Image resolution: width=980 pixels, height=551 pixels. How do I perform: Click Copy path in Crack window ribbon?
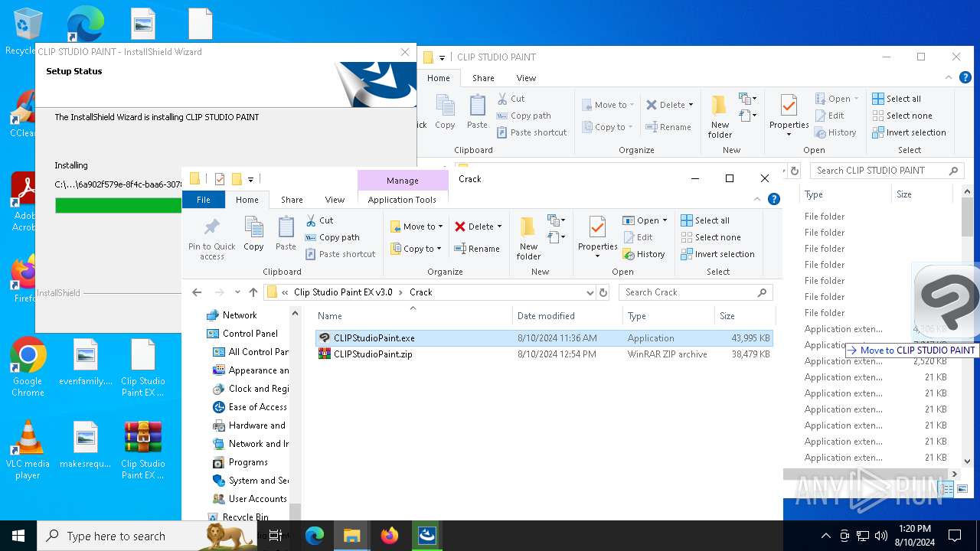(x=332, y=237)
